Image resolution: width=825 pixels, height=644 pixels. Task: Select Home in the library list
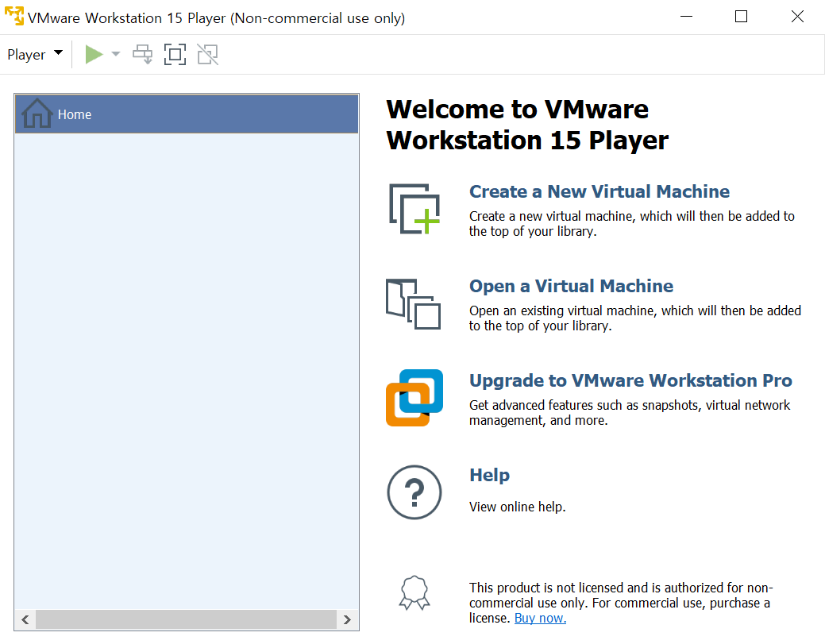187,114
